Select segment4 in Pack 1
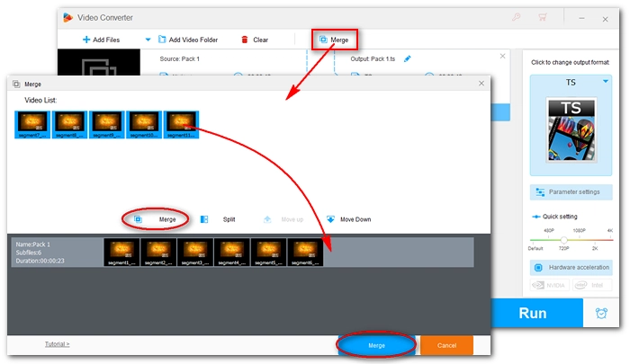Viewport: 630px width, 364px height. pyautogui.click(x=232, y=252)
